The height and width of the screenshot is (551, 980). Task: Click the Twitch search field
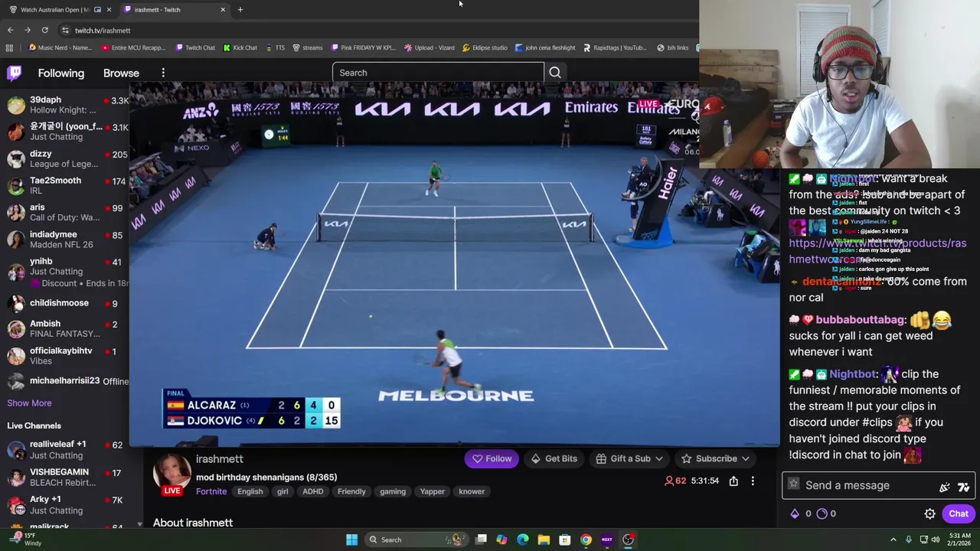pyautogui.click(x=438, y=73)
